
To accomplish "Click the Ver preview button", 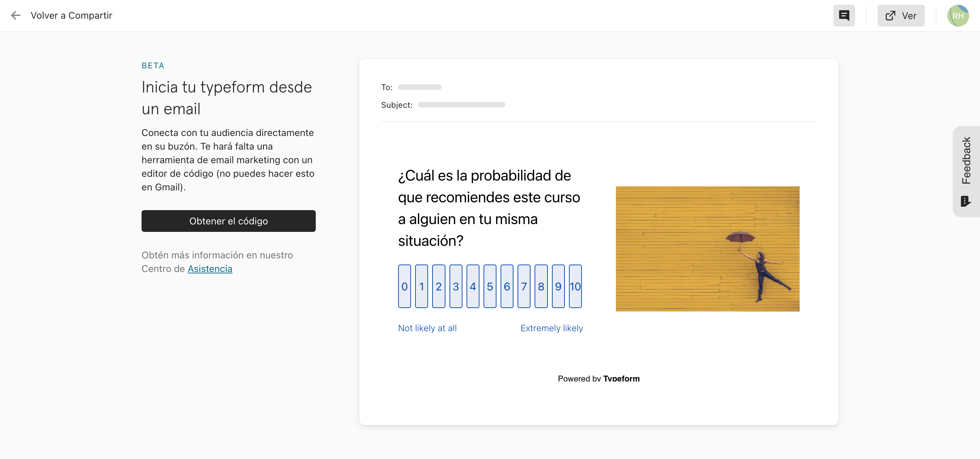I will pyautogui.click(x=900, y=16).
